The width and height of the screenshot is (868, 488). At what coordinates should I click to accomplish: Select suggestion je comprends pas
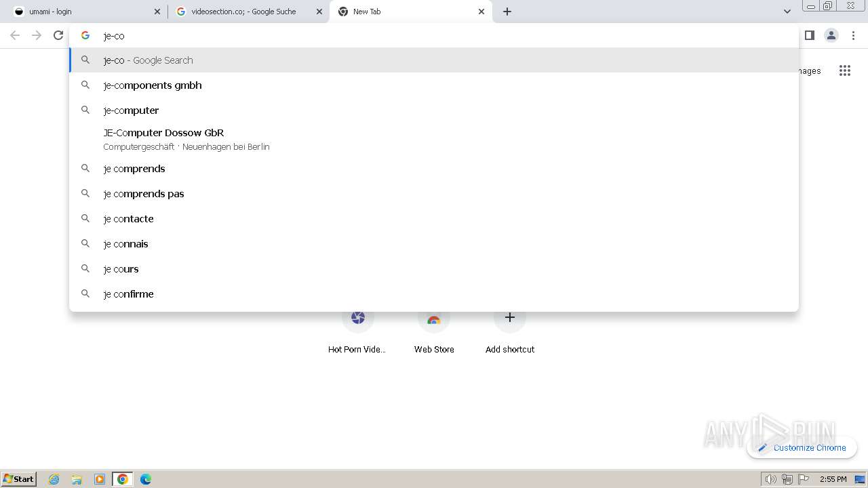tap(434, 194)
